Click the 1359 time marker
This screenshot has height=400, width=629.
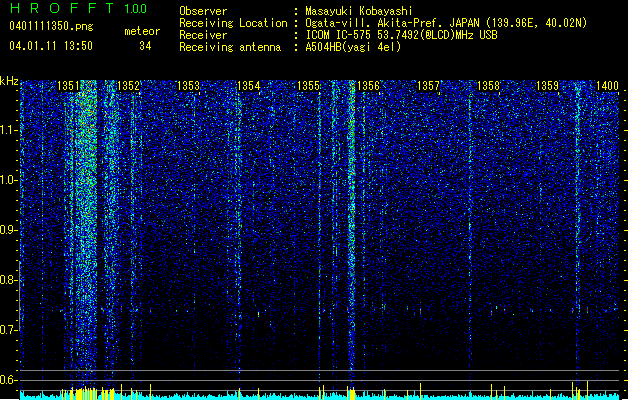(x=548, y=85)
